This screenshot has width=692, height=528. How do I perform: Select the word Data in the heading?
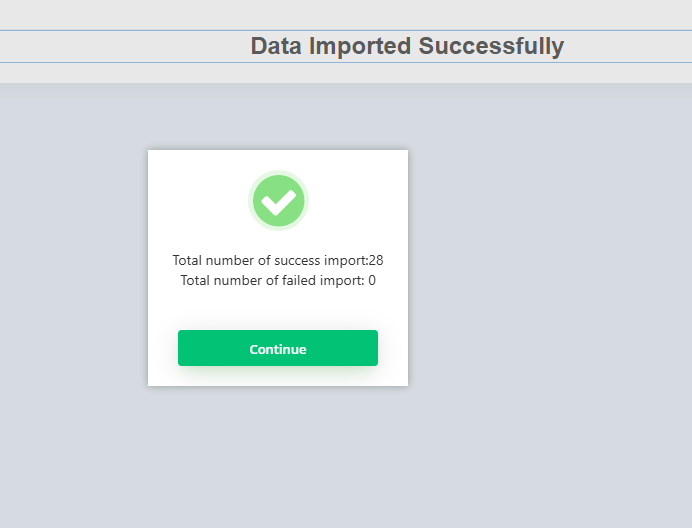click(x=276, y=46)
